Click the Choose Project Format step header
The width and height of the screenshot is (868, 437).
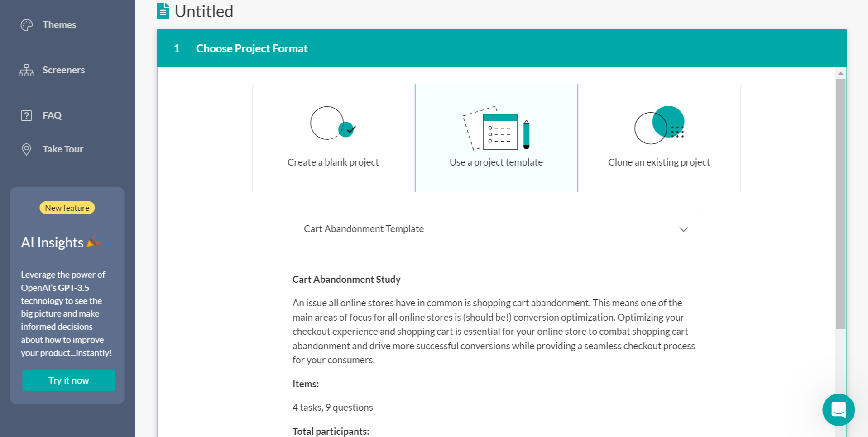(252, 48)
